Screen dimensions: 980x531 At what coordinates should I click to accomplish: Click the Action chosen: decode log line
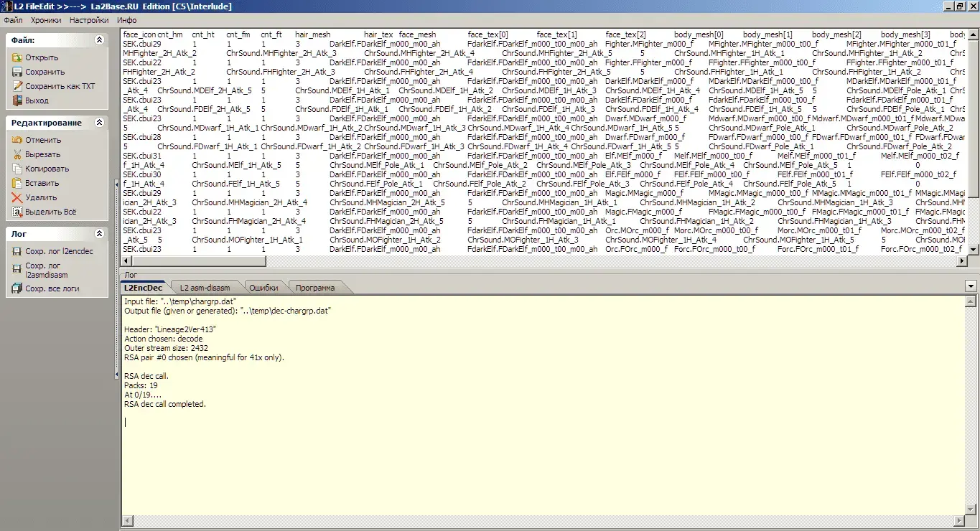tap(164, 338)
